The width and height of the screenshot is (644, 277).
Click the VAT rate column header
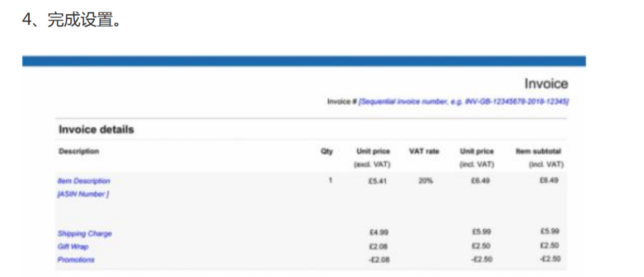point(424,152)
